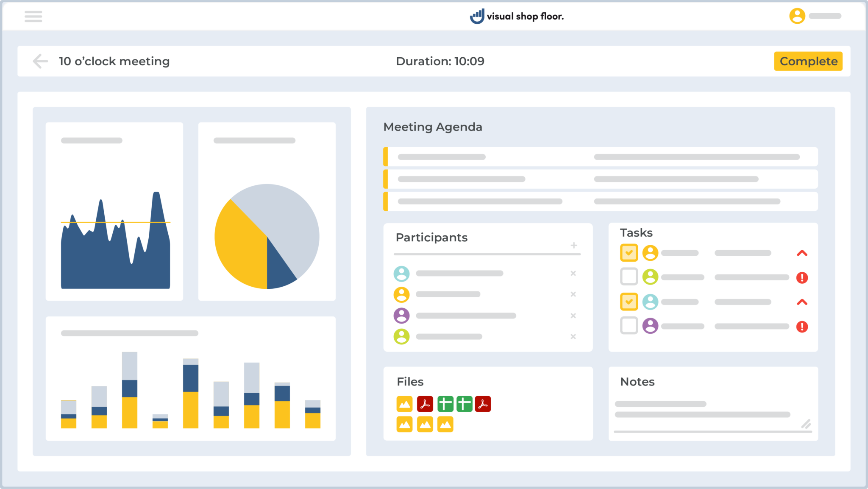868x489 pixels.
Task: Uncheck the first task checkbox
Action: pos(629,253)
